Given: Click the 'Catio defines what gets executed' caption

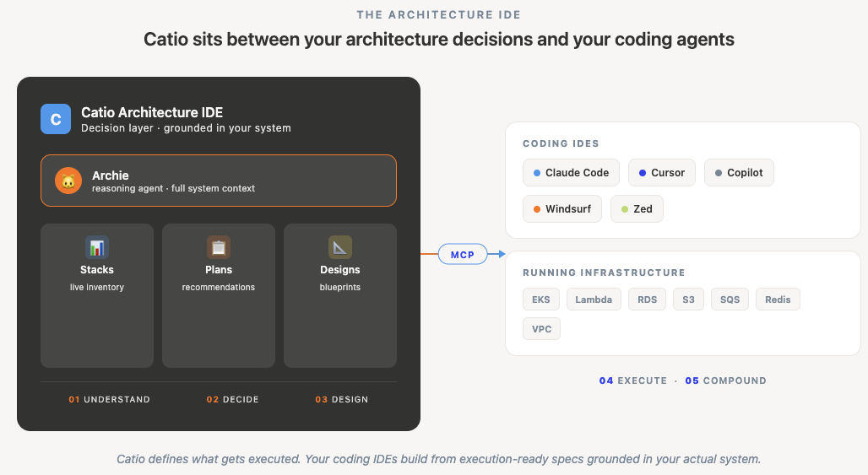Looking at the screenshot, I should pyautogui.click(x=439, y=459).
